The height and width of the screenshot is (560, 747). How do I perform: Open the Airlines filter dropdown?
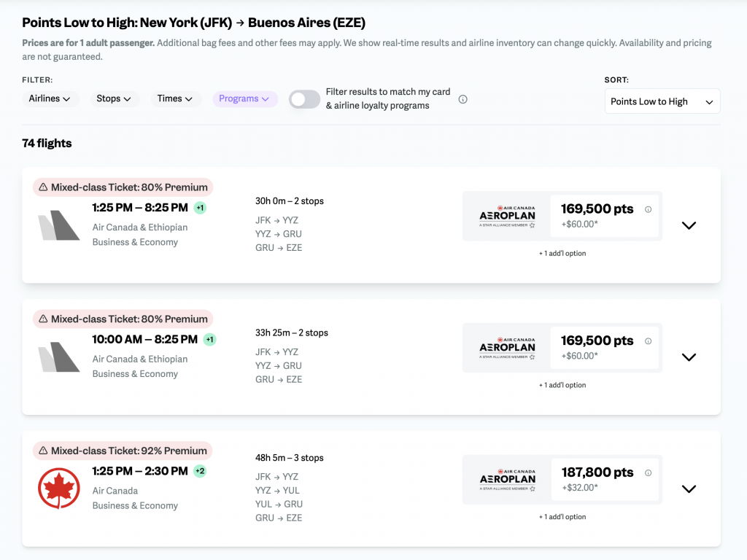point(50,98)
